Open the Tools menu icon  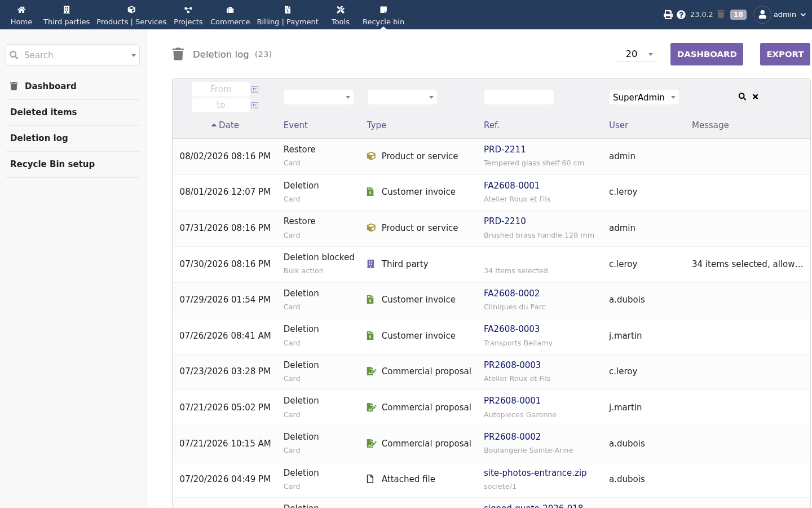(341, 10)
